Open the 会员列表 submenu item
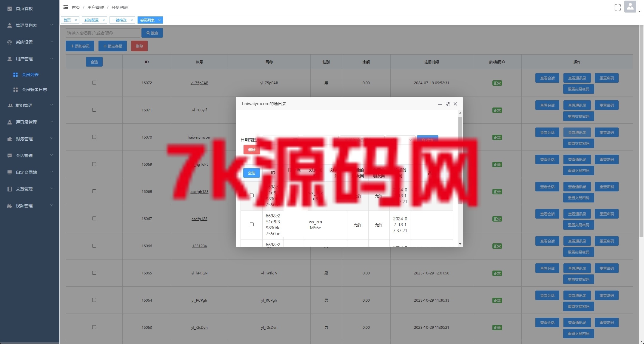This screenshot has width=644, height=344. 30,75
